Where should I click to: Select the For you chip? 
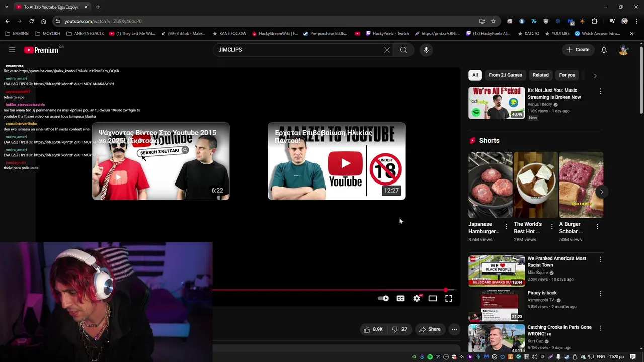point(567,75)
